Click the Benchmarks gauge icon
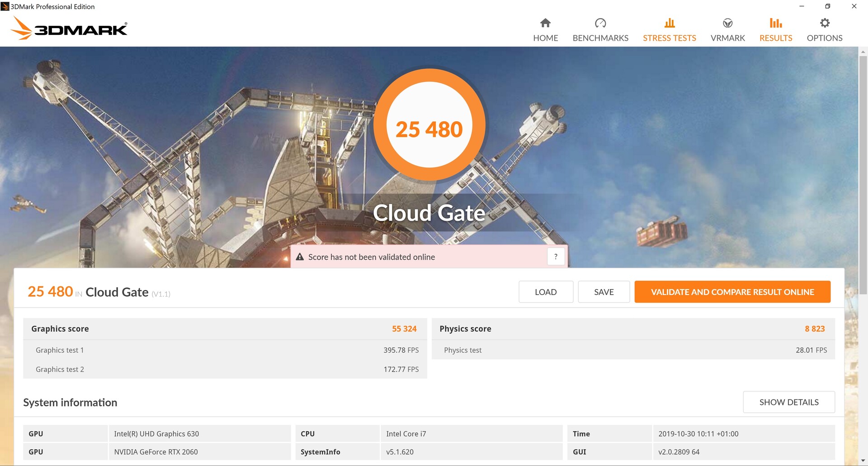Image resolution: width=868 pixels, height=466 pixels. [x=600, y=23]
